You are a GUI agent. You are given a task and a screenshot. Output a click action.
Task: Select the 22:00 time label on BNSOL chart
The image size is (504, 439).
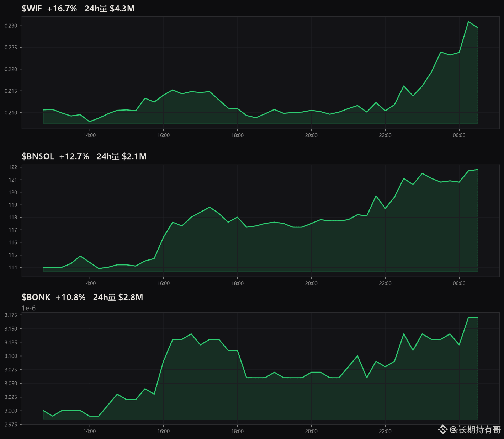pyautogui.click(x=385, y=283)
